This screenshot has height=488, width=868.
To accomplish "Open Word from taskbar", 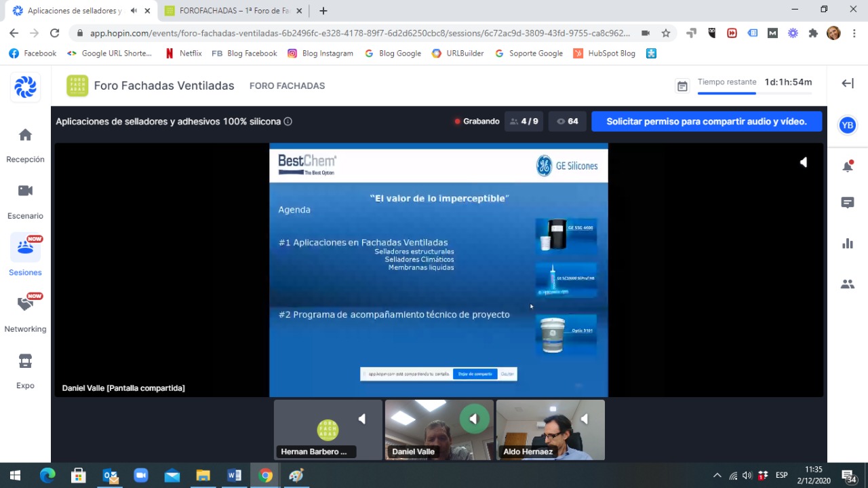I will click(x=234, y=475).
